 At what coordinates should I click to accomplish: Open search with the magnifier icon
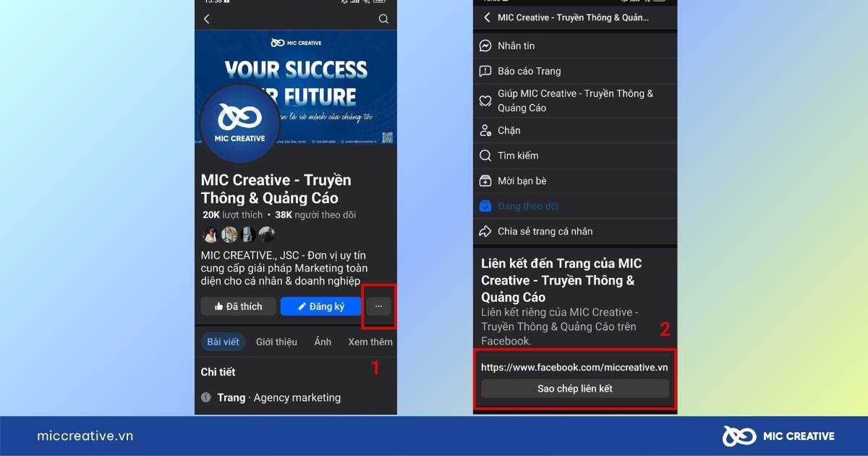pyautogui.click(x=383, y=19)
